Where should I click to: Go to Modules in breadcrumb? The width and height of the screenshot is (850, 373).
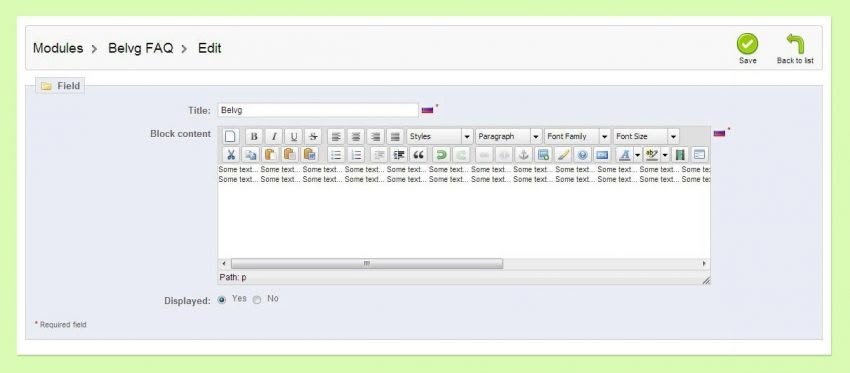tap(58, 48)
